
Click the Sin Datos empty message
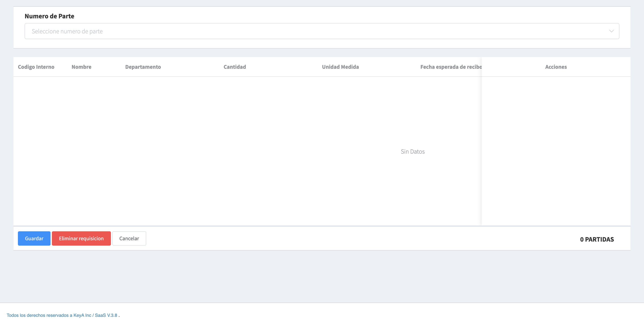(x=413, y=152)
